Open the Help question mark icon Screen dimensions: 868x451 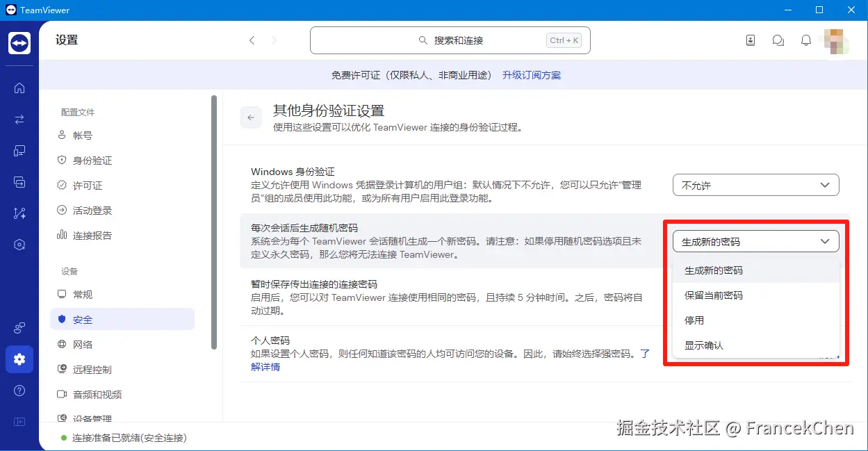click(19, 391)
